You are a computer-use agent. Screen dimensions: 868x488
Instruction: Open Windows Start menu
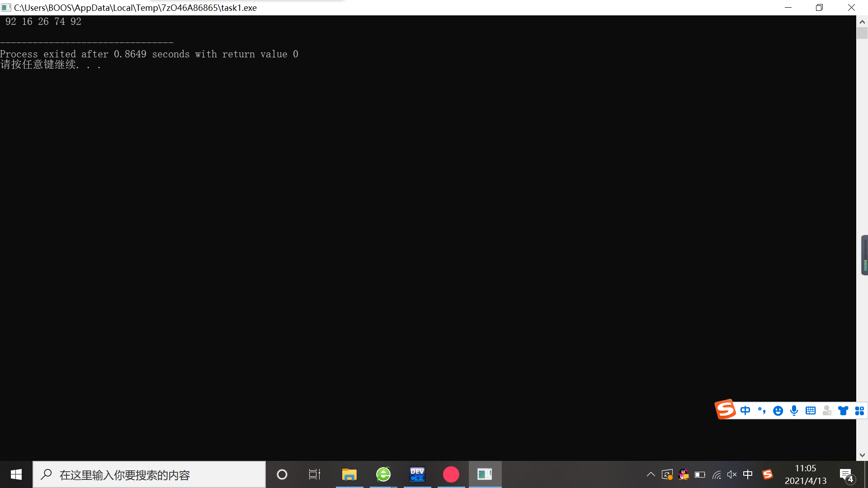[16, 474]
